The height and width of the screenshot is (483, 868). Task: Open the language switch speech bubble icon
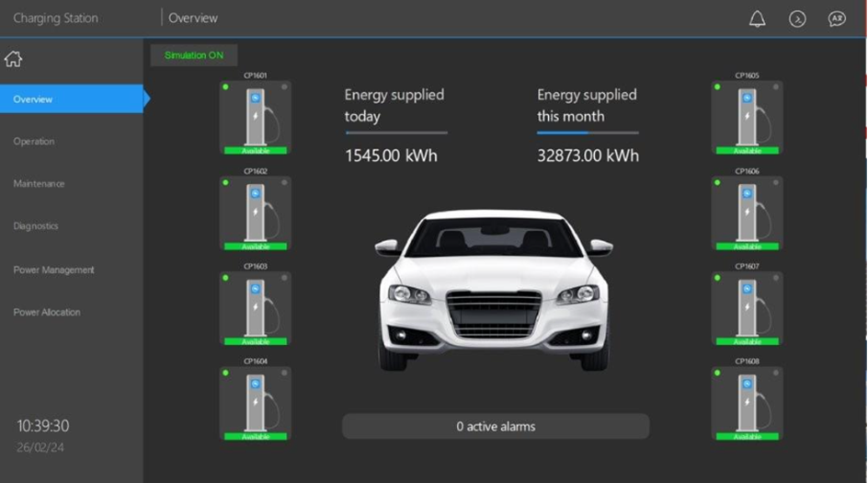837,18
